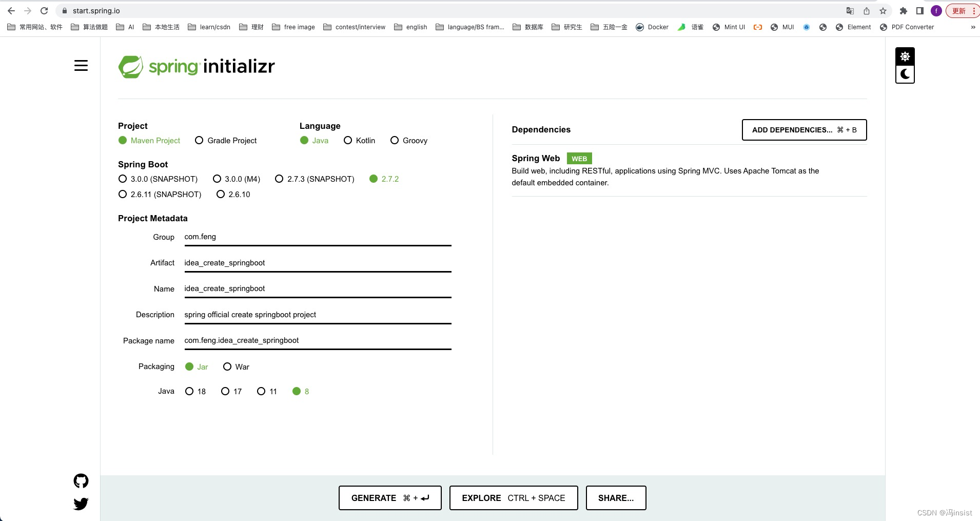Open the hamburger side menu
This screenshot has height=521, width=980.
point(81,66)
